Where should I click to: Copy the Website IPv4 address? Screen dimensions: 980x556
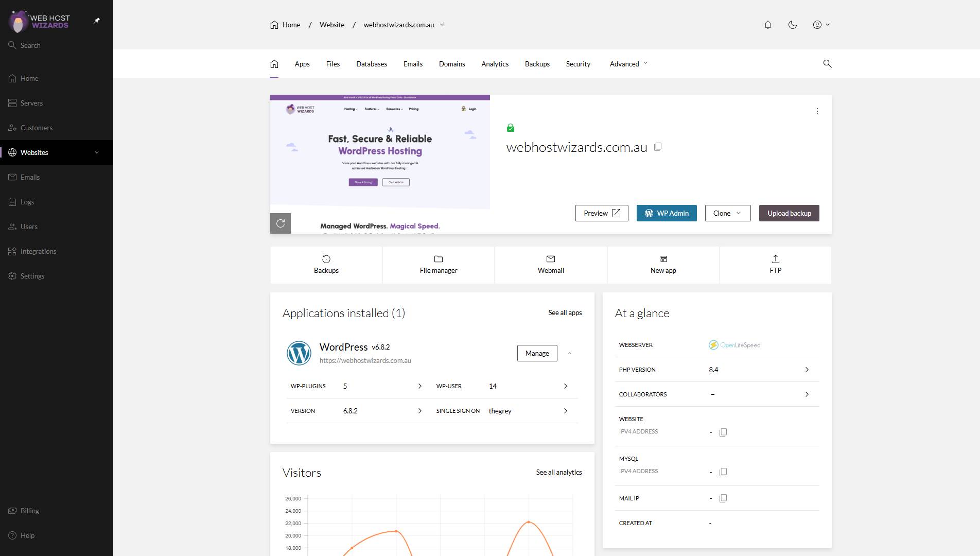723,432
